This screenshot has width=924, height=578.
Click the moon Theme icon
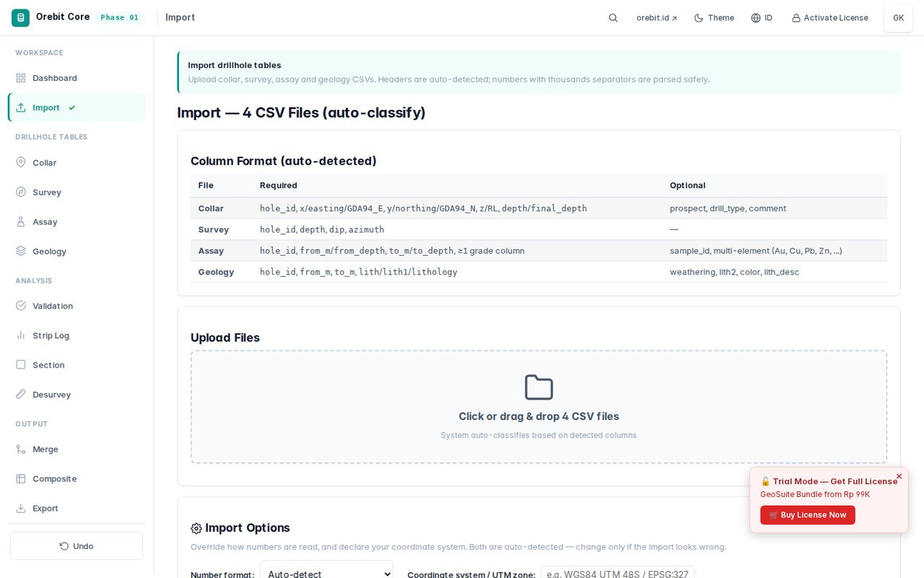point(699,18)
